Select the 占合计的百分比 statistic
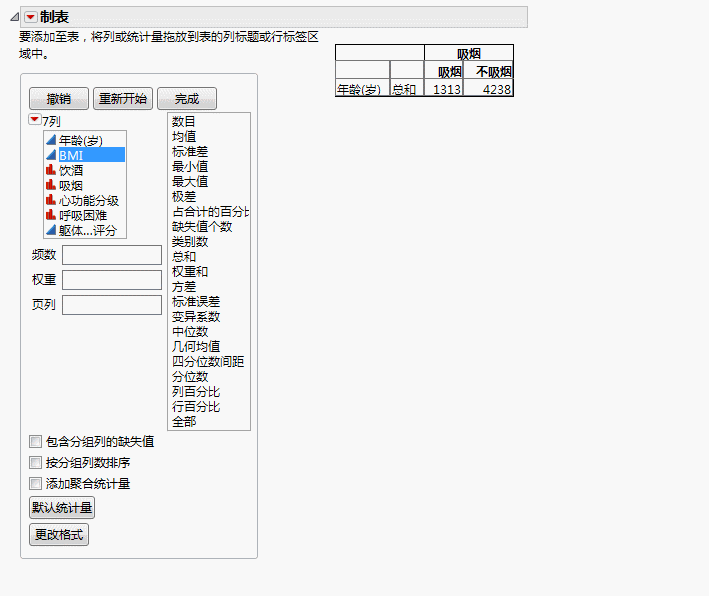 coord(210,211)
